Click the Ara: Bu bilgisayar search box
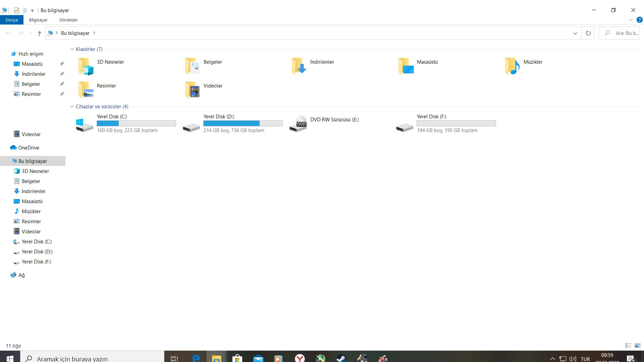 click(x=623, y=33)
